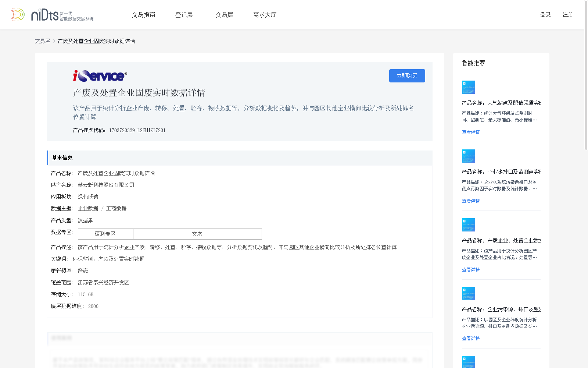Go back to 交易层 via breadcrumb
The height and width of the screenshot is (368, 588).
[42, 41]
